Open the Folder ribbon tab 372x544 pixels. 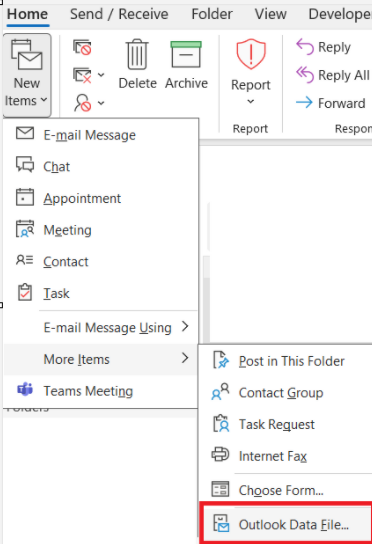tap(212, 14)
